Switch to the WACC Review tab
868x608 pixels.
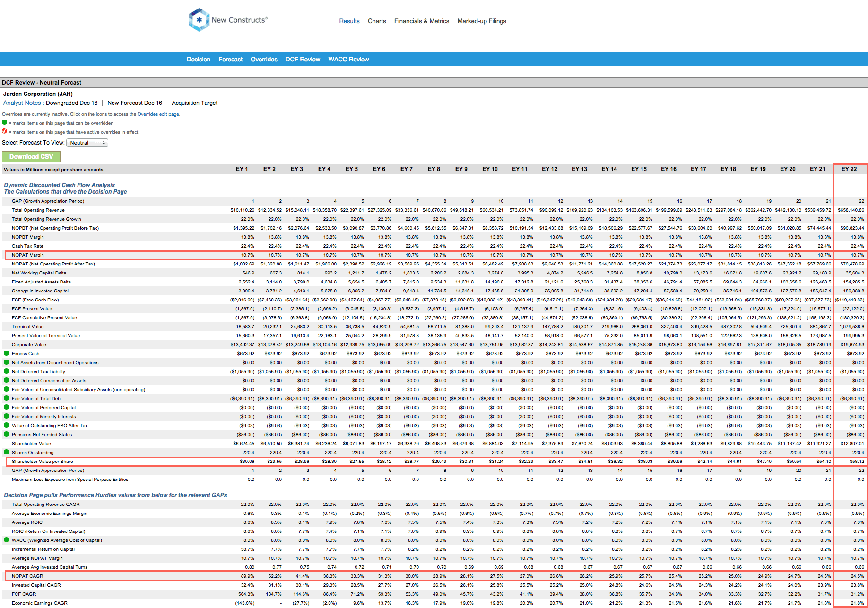point(348,59)
